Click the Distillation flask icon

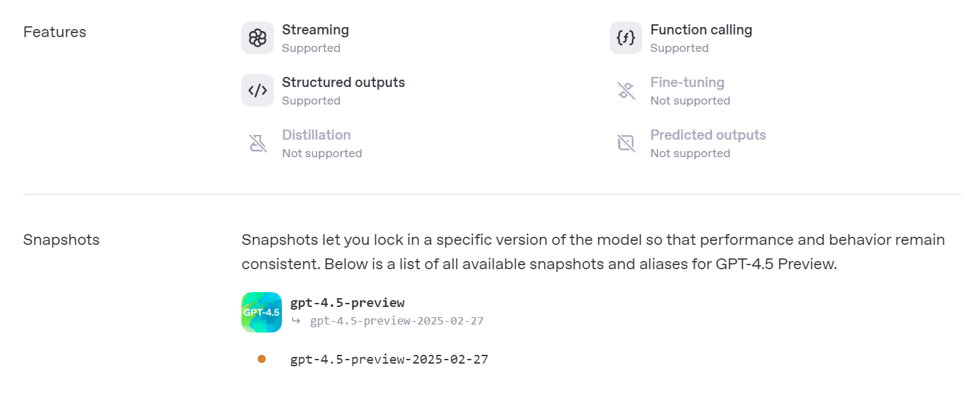point(258,143)
